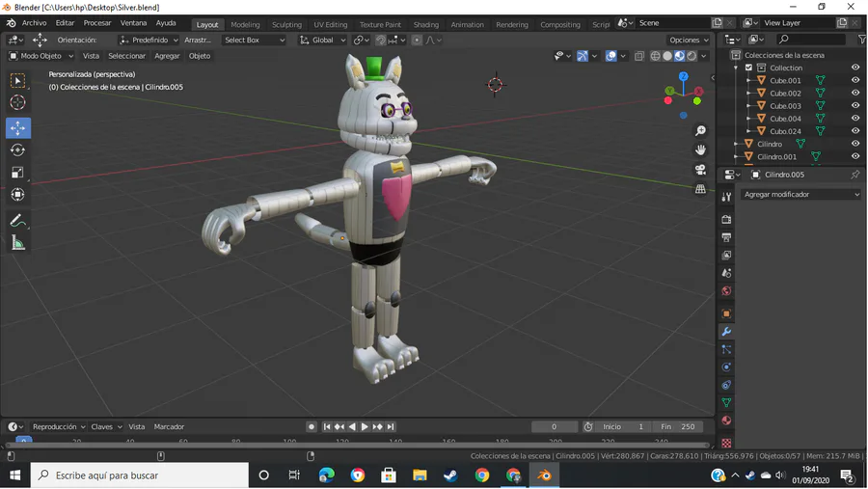This screenshot has height=489, width=868.
Task: Open the Reproducción playback dropdown
Action: (x=59, y=427)
